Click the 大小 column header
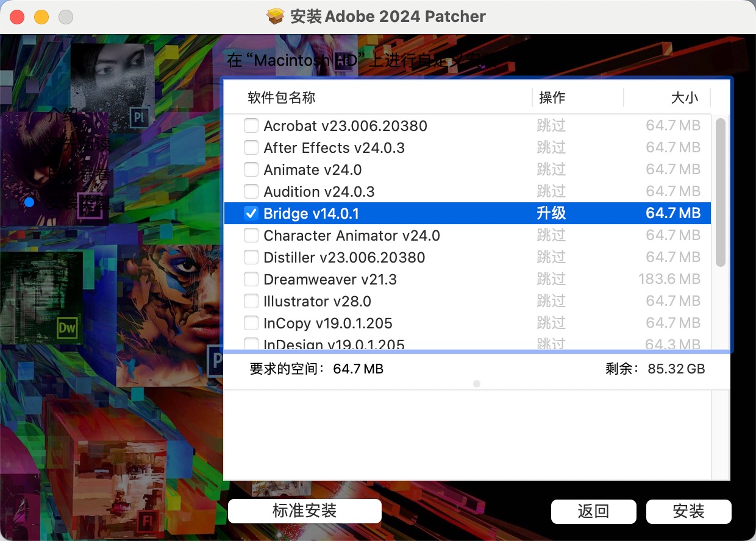The height and width of the screenshot is (541, 756). click(684, 97)
